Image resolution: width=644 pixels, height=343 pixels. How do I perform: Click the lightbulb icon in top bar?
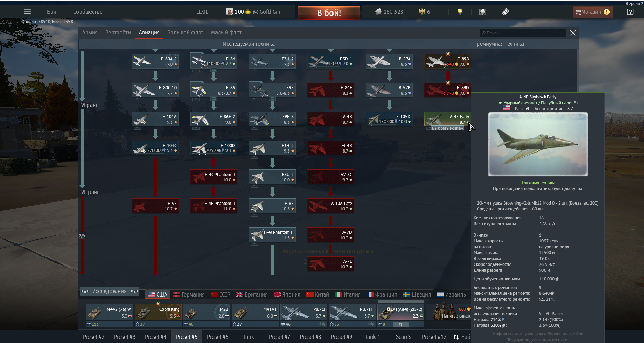click(x=460, y=12)
